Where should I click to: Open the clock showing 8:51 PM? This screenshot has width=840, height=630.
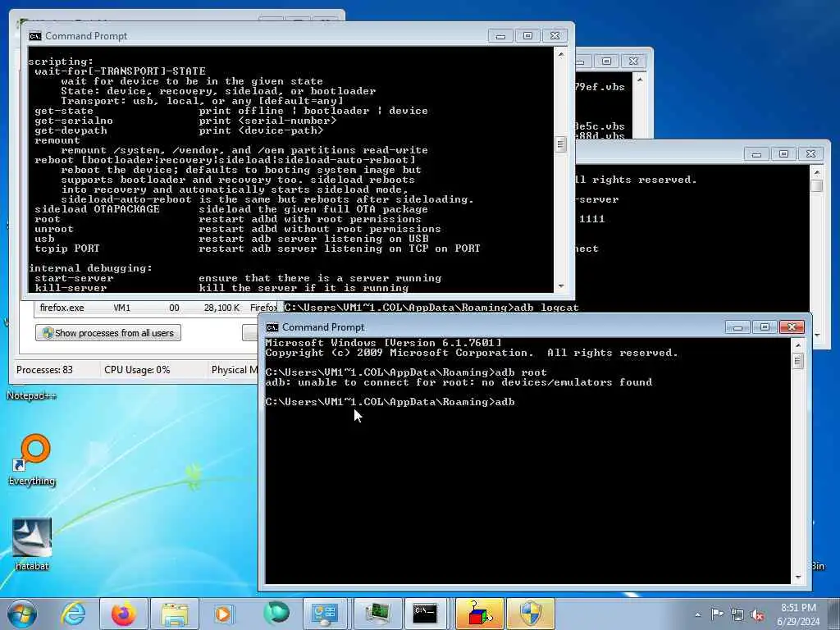pos(798,614)
